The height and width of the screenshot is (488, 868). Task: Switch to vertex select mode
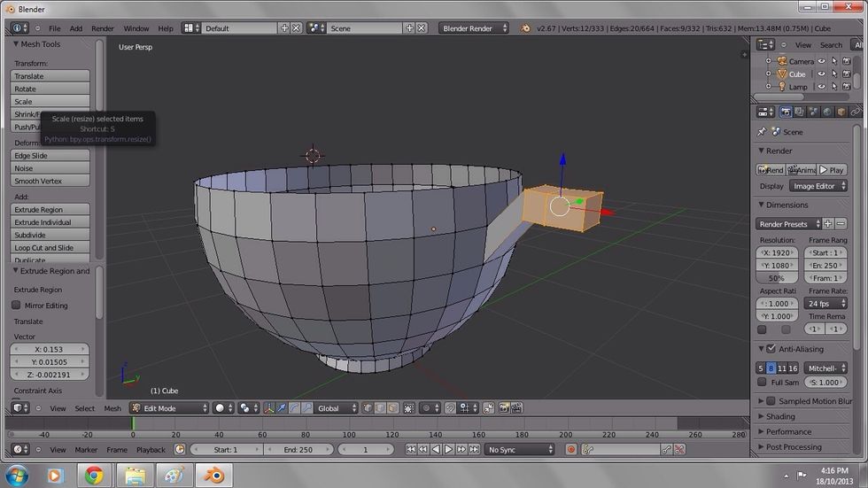tap(368, 408)
